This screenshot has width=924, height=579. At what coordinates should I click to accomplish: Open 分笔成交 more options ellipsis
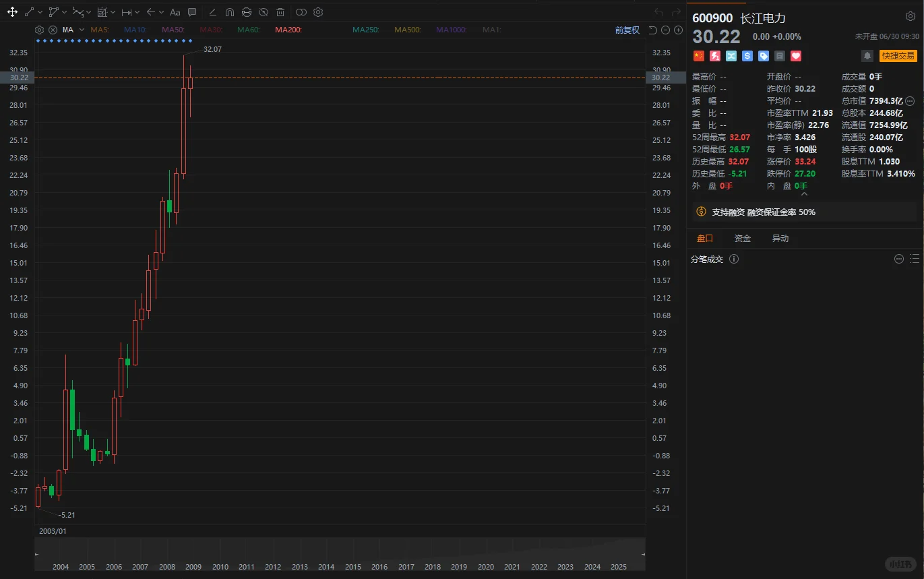899,259
